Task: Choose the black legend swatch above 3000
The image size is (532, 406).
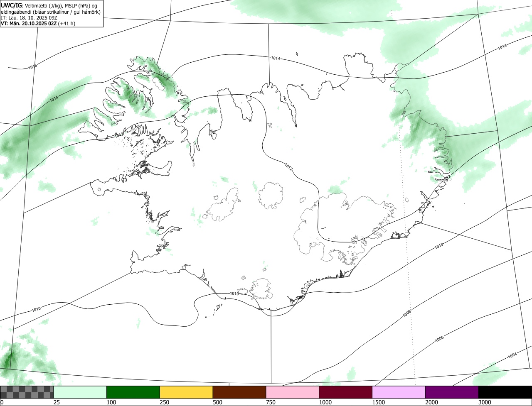Action: pyautogui.click(x=505, y=392)
